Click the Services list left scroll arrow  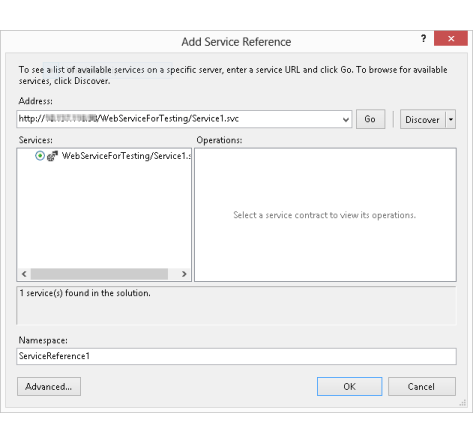pyautogui.click(x=24, y=274)
